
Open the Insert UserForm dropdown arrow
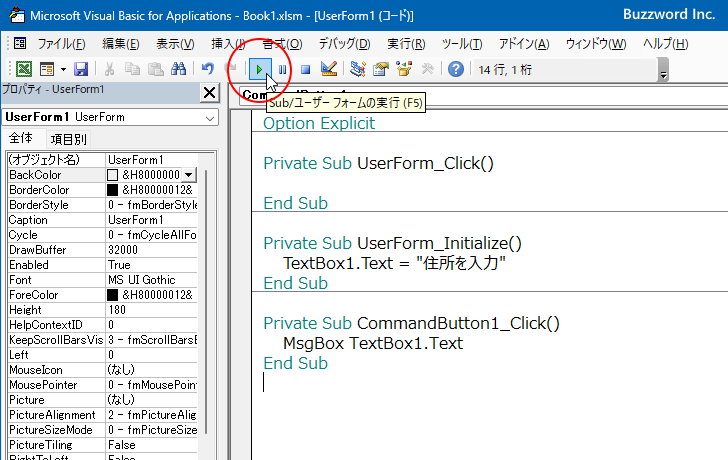point(64,70)
